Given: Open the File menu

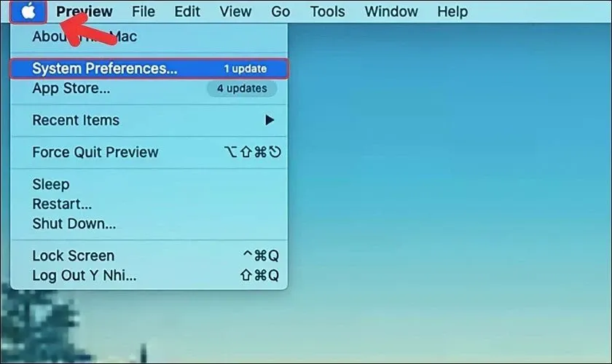Looking at the screenshot, I should [143, 12].
